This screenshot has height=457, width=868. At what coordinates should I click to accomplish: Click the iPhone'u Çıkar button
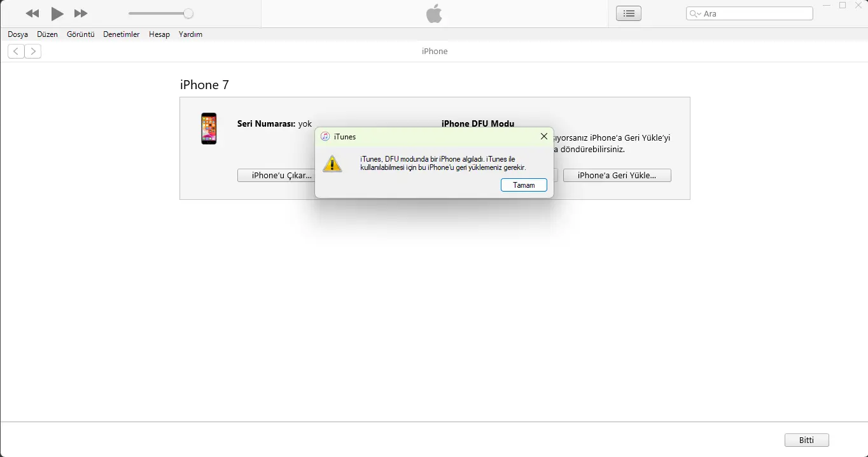(x=276, y=175)
